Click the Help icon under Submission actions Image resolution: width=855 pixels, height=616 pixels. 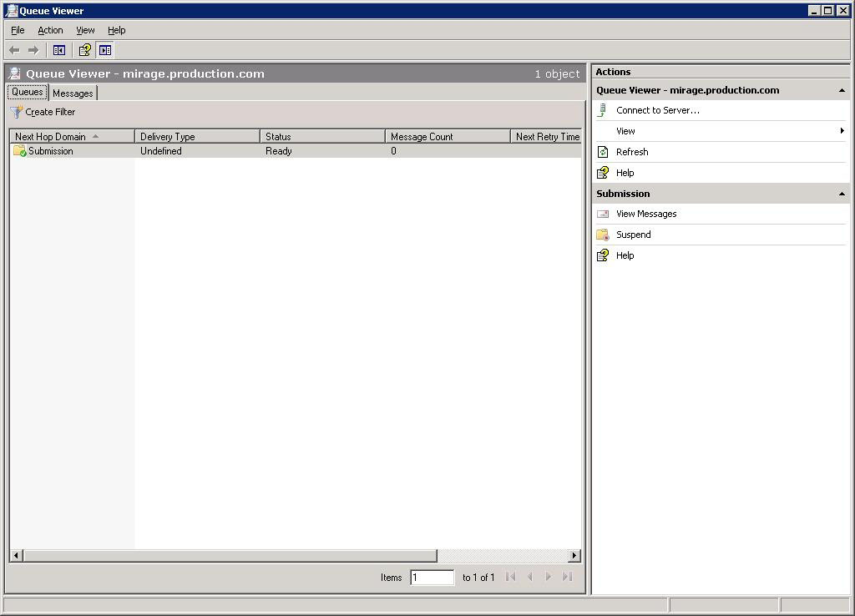[603, 255]
